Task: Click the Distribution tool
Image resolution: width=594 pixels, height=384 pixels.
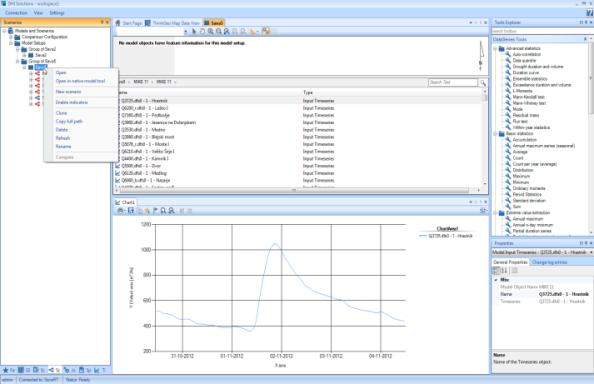Action: (523, 170)
